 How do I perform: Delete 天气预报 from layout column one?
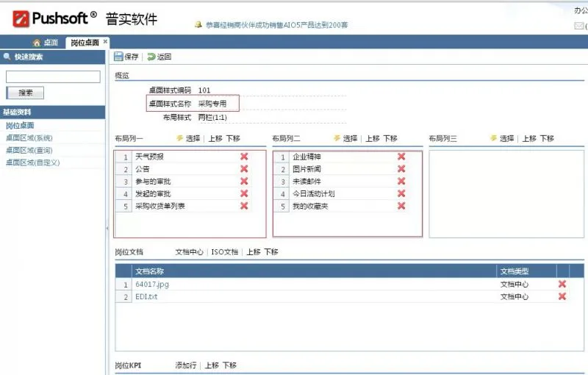click(x=244, y=157)
